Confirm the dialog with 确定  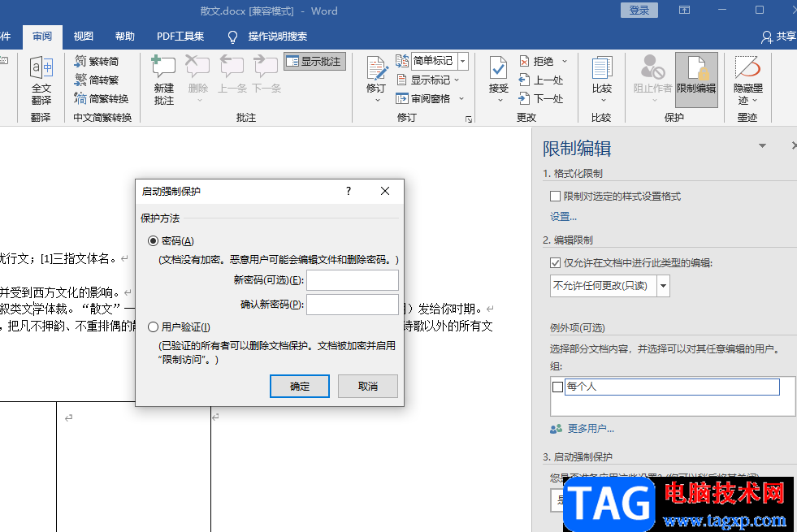tap(300, 386)
